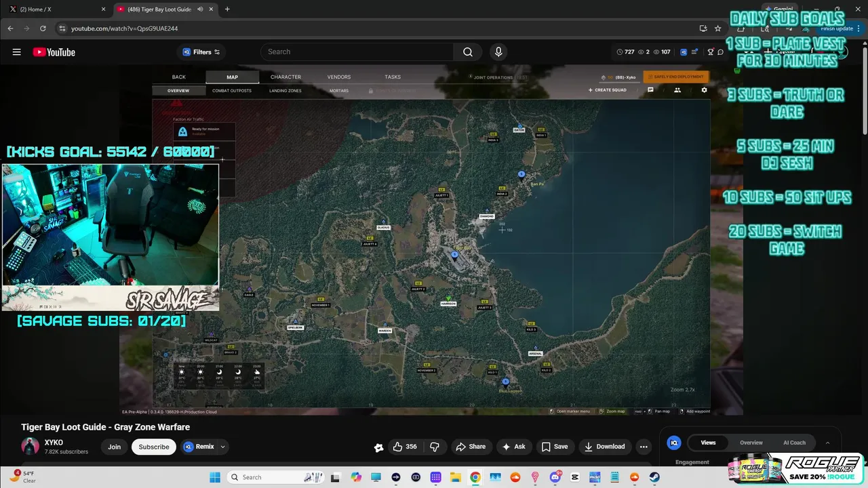The width and height of the screenshot is (868, 488).
Task: Collapse the vidIQ panel chevron
Action: [x=827, y=443]
